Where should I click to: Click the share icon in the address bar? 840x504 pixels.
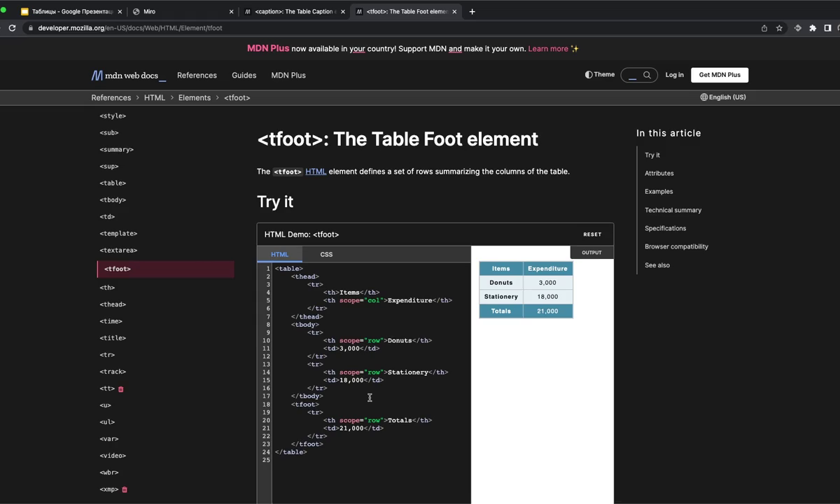(764, 28)
